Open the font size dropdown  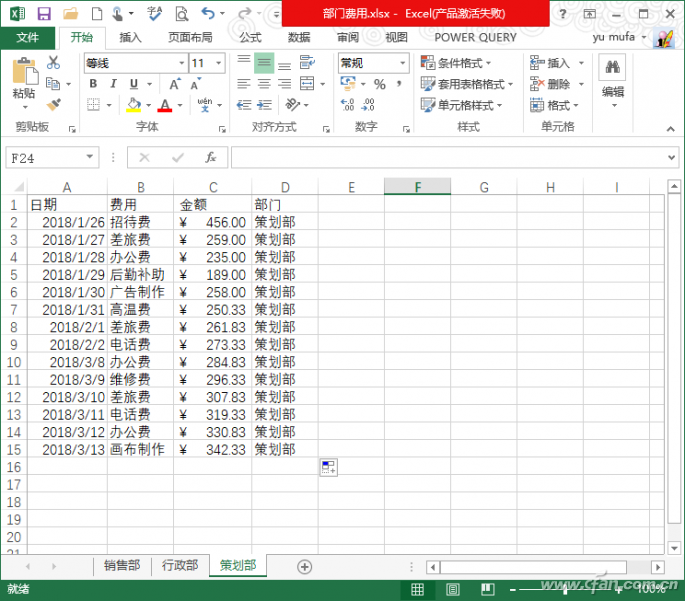click(x=218, y=63)
